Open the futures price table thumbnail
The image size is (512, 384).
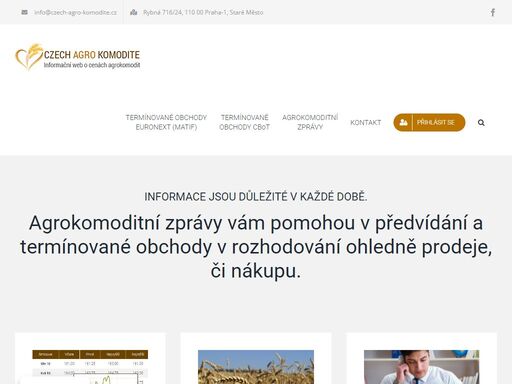coord(90,367)
